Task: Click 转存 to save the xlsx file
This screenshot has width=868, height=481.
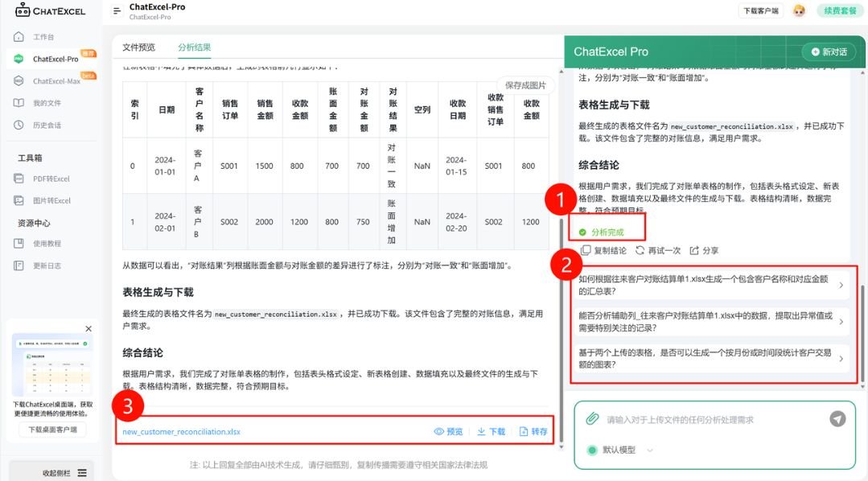Action: [533, 432]
